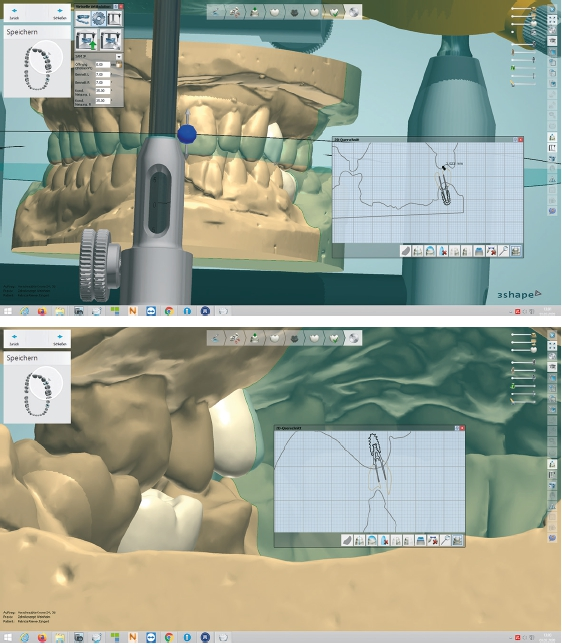Click first workflow step icon in the top toolbar

215,12
